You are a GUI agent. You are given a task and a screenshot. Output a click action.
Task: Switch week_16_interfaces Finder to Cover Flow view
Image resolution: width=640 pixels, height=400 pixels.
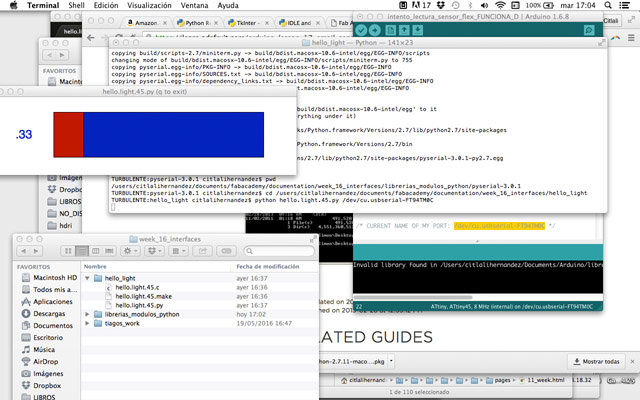coord(109,251)
